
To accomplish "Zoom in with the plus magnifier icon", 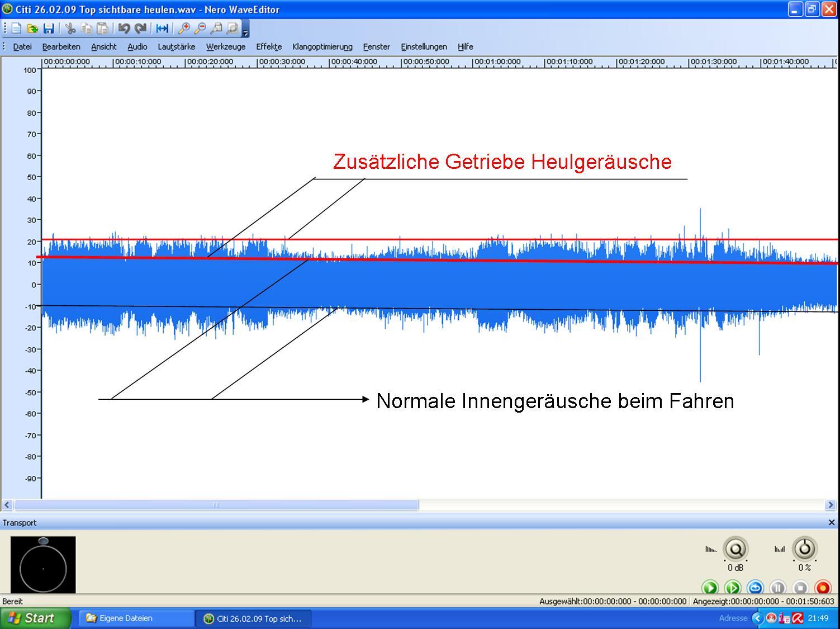I will tap(184, 29).
